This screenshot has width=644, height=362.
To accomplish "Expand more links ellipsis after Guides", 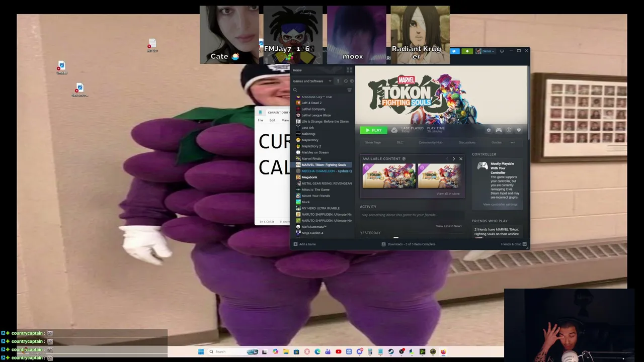I will coord(513,142).
